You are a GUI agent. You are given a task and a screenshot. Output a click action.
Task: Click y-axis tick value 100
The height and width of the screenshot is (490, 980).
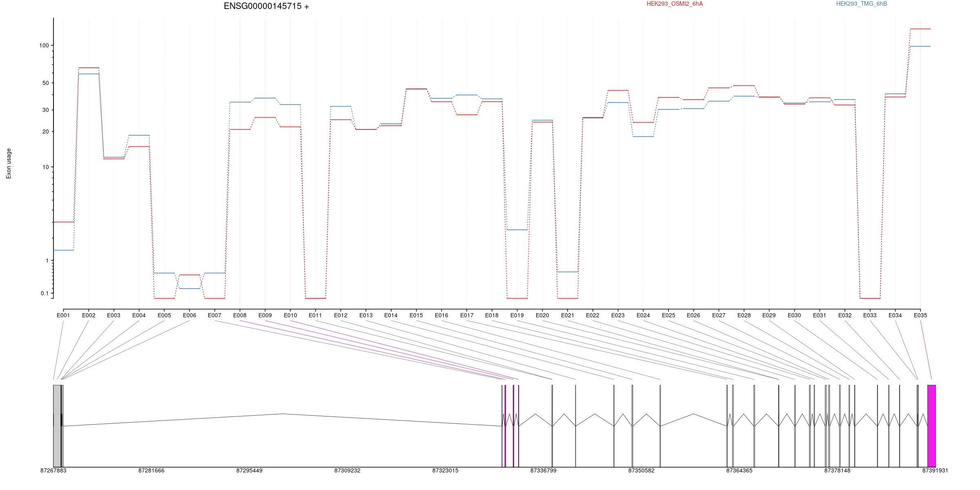44,45
